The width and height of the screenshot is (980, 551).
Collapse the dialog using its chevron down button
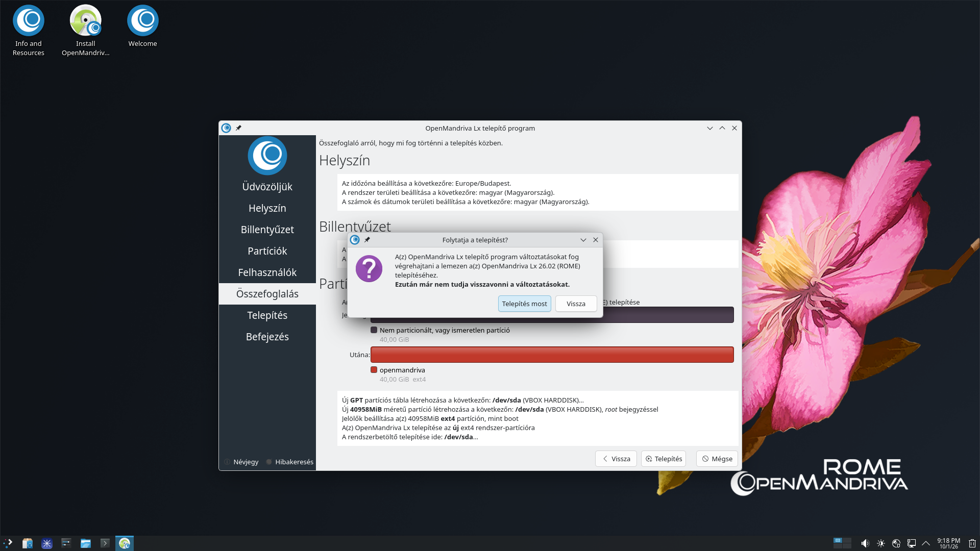[583, 240]
